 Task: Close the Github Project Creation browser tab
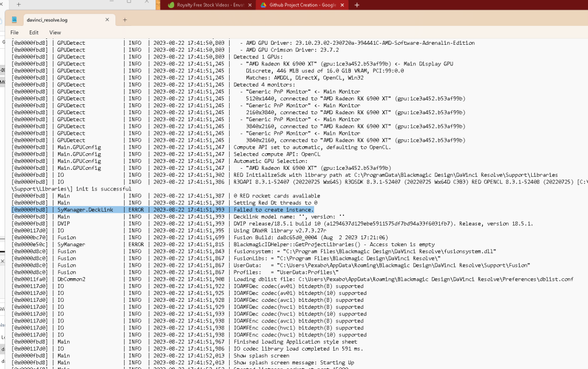coord(342,5)
